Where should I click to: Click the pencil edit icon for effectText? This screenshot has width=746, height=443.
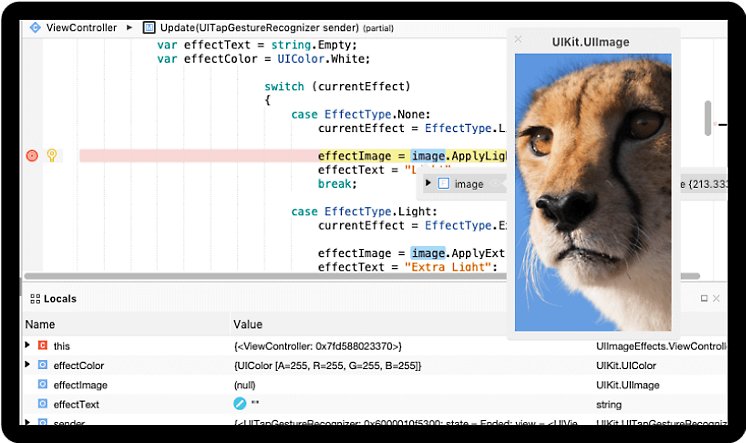tap(239, 404)
